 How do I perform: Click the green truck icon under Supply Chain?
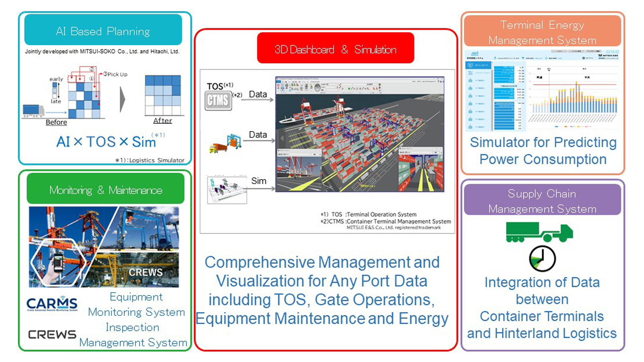539,232
